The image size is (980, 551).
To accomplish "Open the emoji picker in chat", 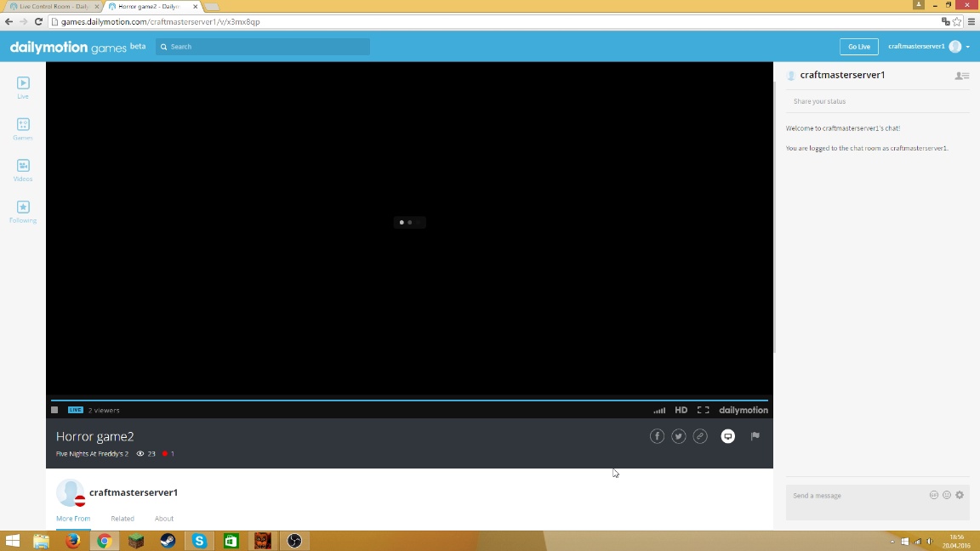I will click(947, 495).
